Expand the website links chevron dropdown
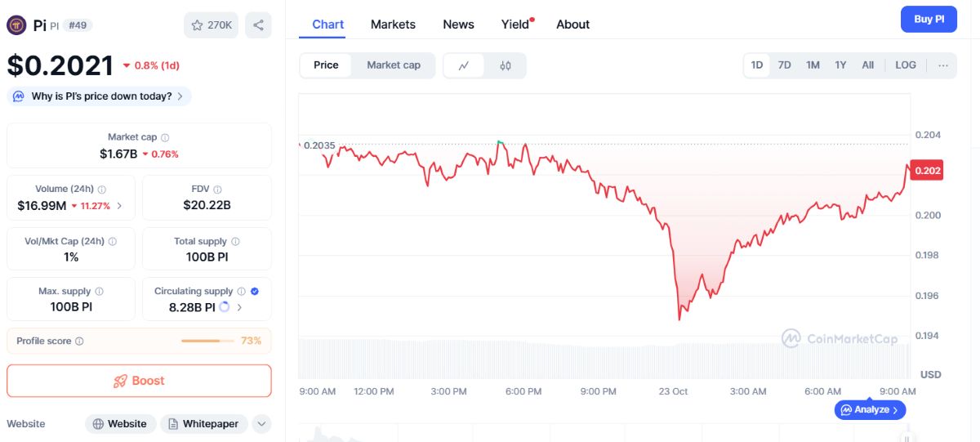 point(261,424)
